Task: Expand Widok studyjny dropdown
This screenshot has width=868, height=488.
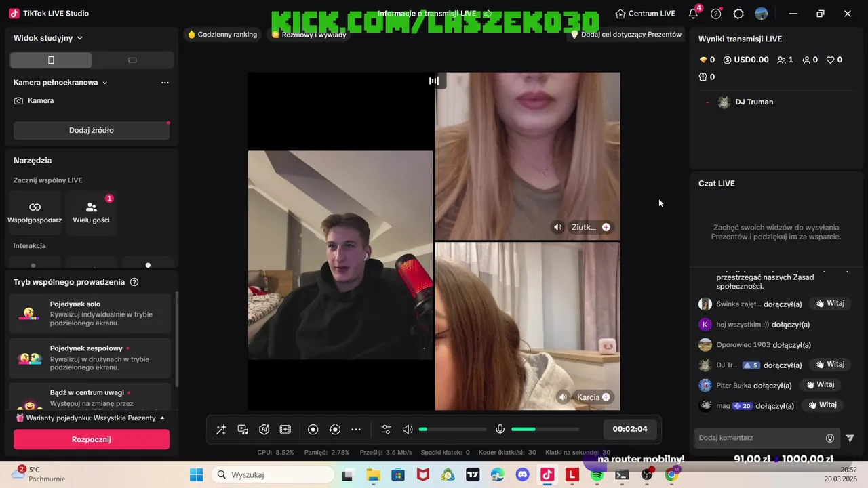Action: pyautogui.click(x=48, y=38)
